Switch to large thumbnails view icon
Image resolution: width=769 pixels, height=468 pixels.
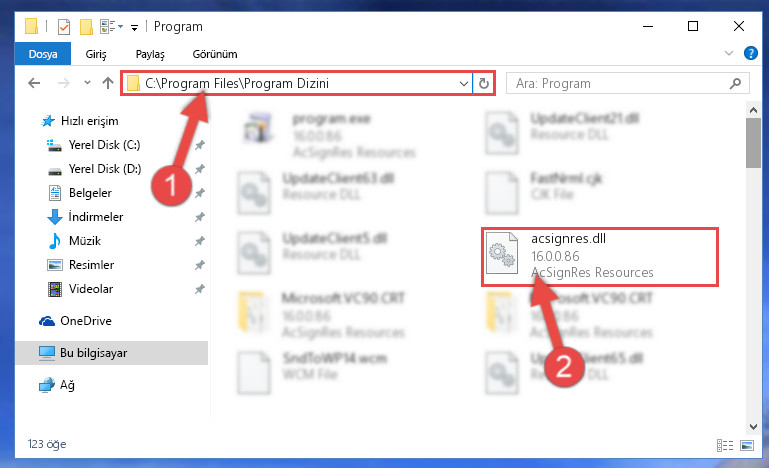(x=747, y=445)
